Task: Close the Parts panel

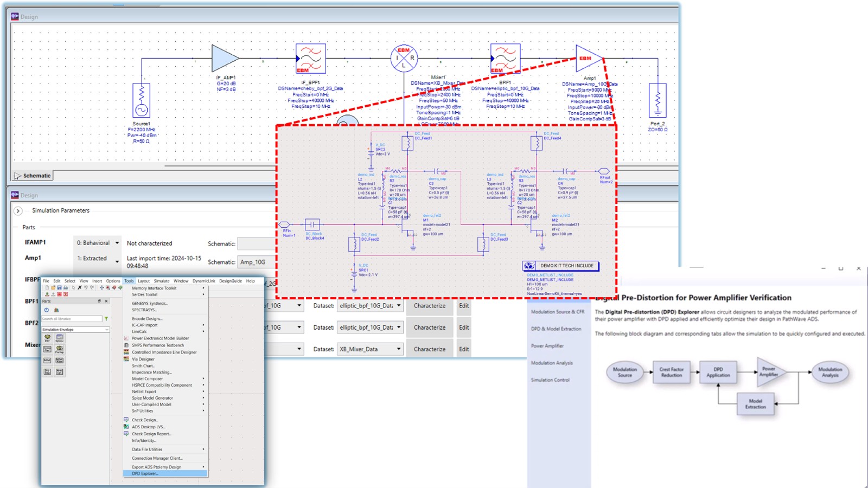Action: (x=106, y=301)
